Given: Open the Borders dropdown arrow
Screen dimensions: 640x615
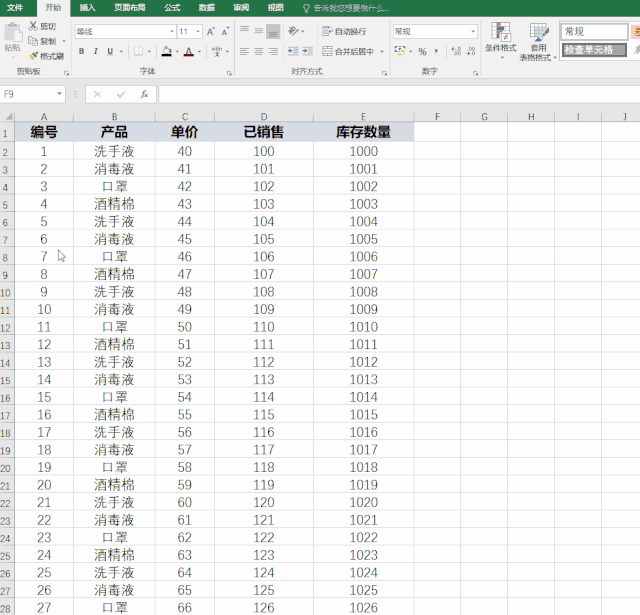Looking at the screenshot, I should click(149, 52).
